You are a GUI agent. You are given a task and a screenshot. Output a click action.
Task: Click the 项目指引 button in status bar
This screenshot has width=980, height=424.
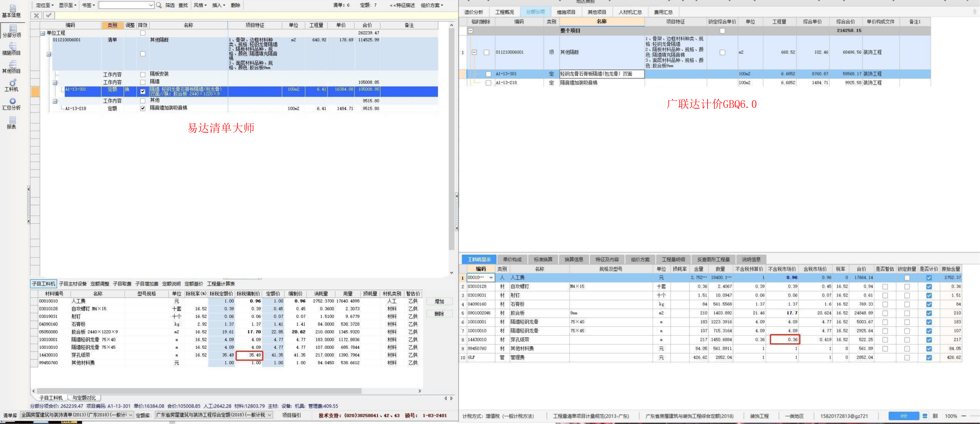tap(291, 415)
